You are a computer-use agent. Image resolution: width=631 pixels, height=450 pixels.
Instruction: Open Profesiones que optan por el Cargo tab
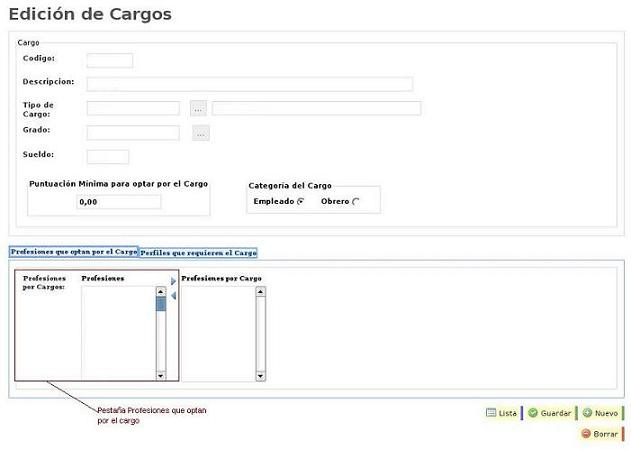coord(73,252)
